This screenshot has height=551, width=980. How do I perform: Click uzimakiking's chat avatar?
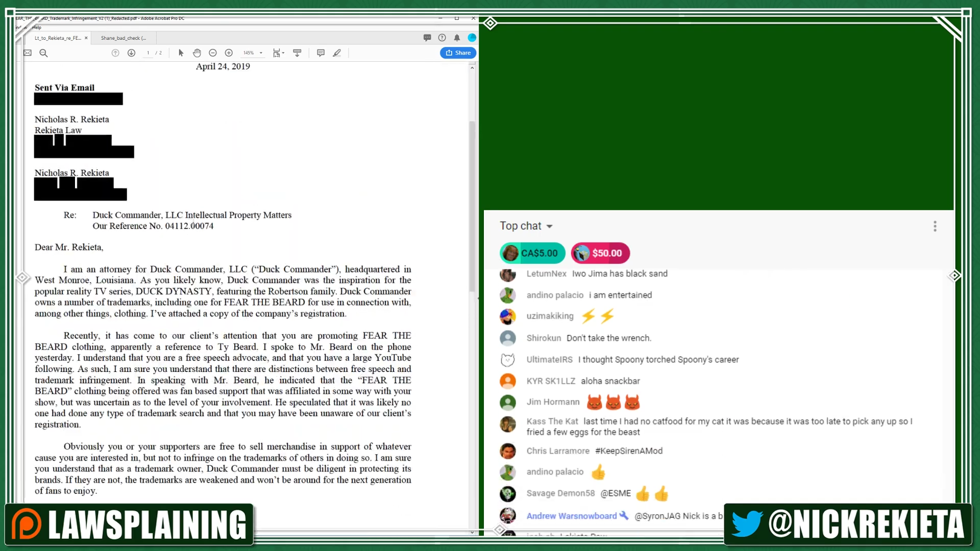[x=507, y=316]
